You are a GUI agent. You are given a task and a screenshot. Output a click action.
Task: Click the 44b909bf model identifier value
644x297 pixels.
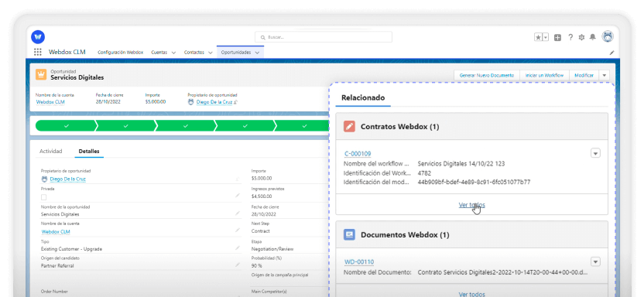click(474, 182)
